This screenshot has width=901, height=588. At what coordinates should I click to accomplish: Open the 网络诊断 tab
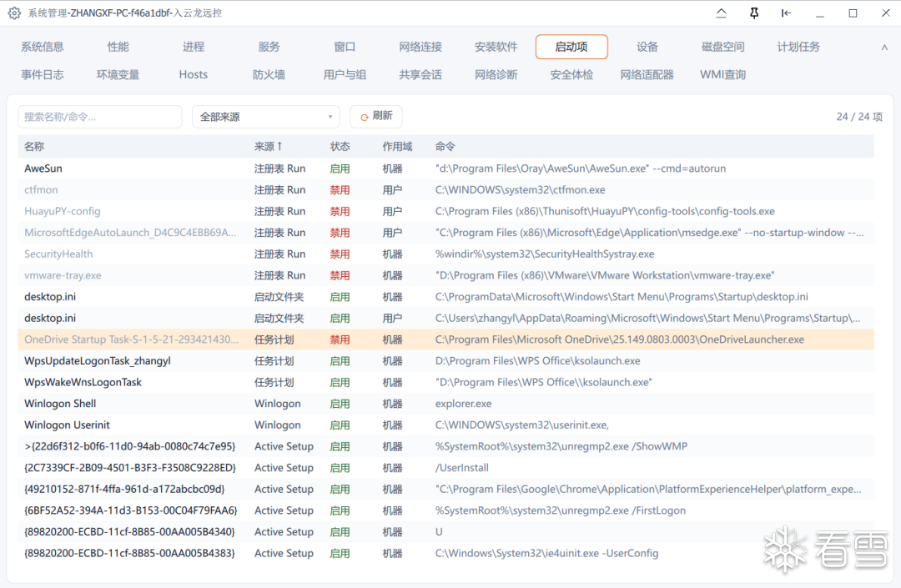tap(496, 75)
